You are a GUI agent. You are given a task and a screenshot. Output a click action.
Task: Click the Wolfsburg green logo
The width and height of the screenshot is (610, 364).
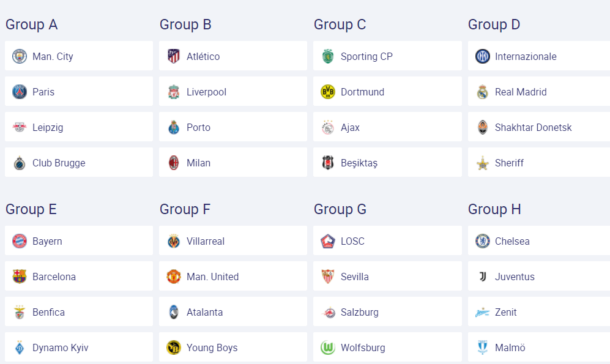pos(327,347)
